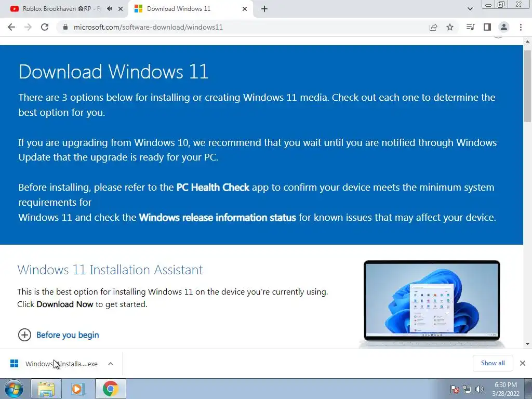Expand the Before you begin section

(x=24, y=335)
